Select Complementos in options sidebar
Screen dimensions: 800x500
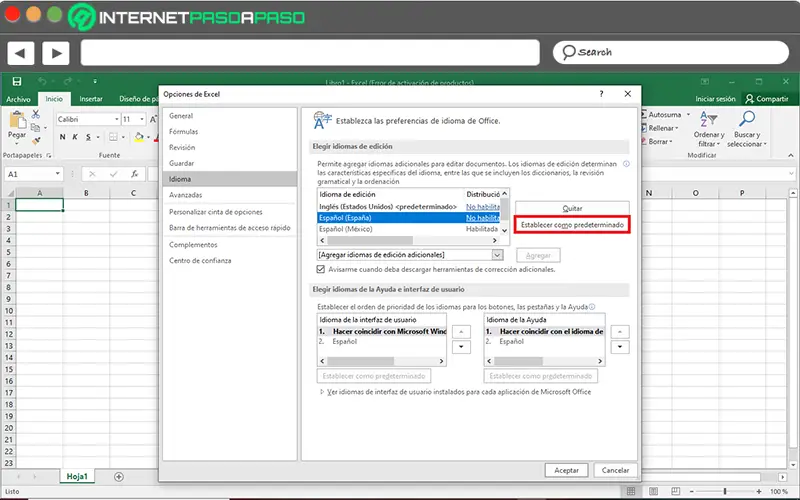tap(230, 244)
